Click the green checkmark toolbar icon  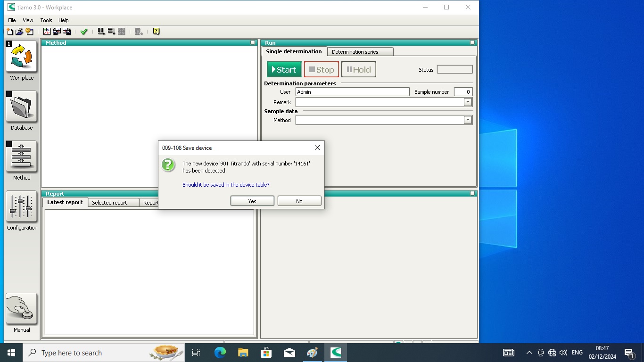pyautogui.click(x=84, y=32)
